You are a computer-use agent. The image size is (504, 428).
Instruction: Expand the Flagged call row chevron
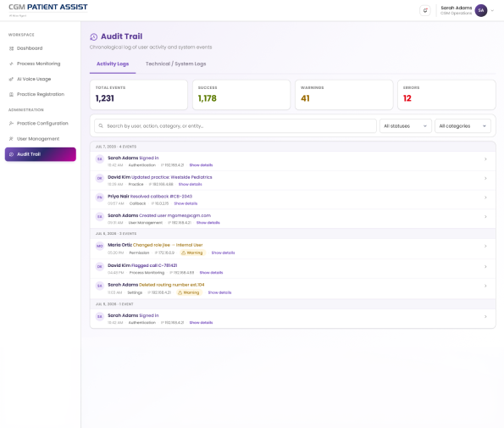(485, 267)
